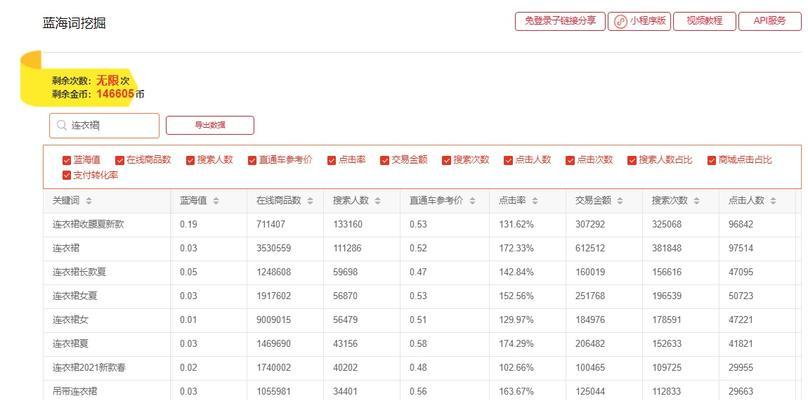Toggle the 商城点击占比 checkbox
Image resolution: width=808 pixels, height=400 pixels.
coord(712,160)
